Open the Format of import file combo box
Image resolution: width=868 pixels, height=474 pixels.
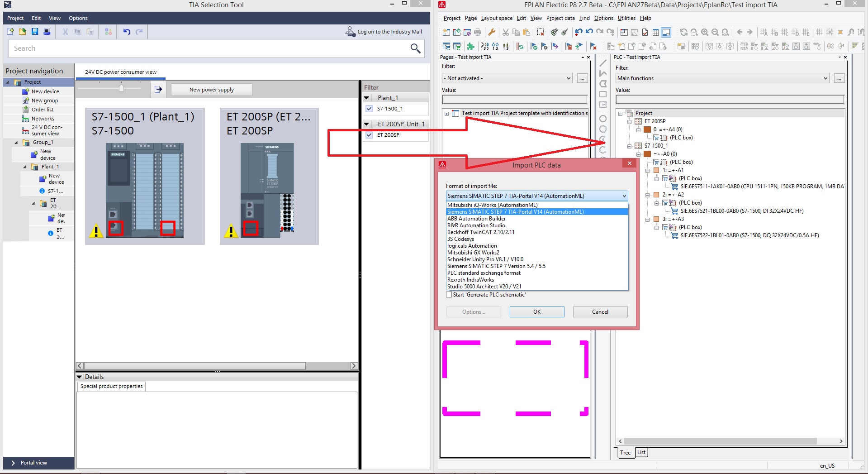pos(537,196)
